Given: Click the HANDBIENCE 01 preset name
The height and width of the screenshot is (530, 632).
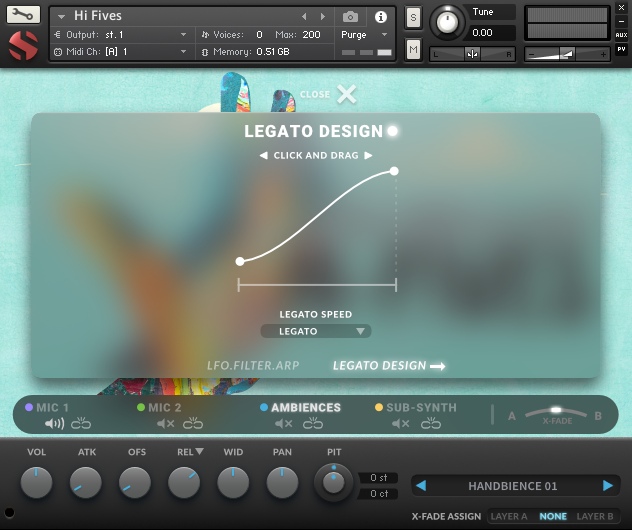Looking at the screenshot, I should coord(513,486).
